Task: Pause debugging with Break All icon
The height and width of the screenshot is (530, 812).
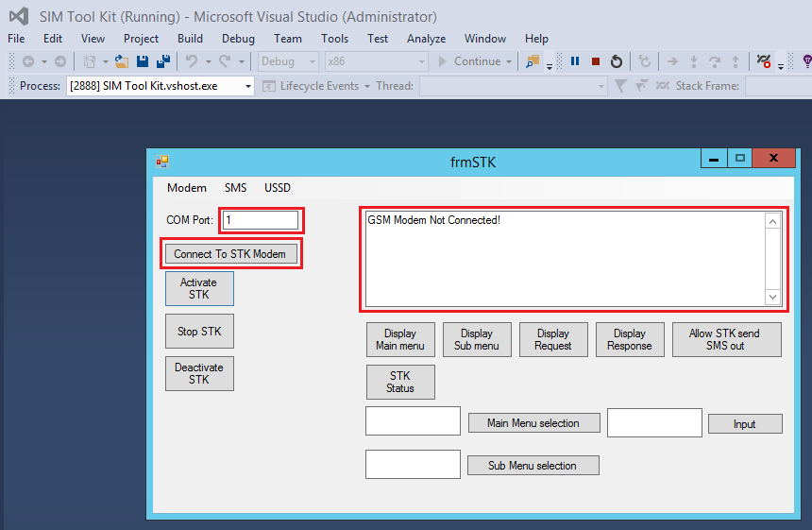Action: point(575,61)
